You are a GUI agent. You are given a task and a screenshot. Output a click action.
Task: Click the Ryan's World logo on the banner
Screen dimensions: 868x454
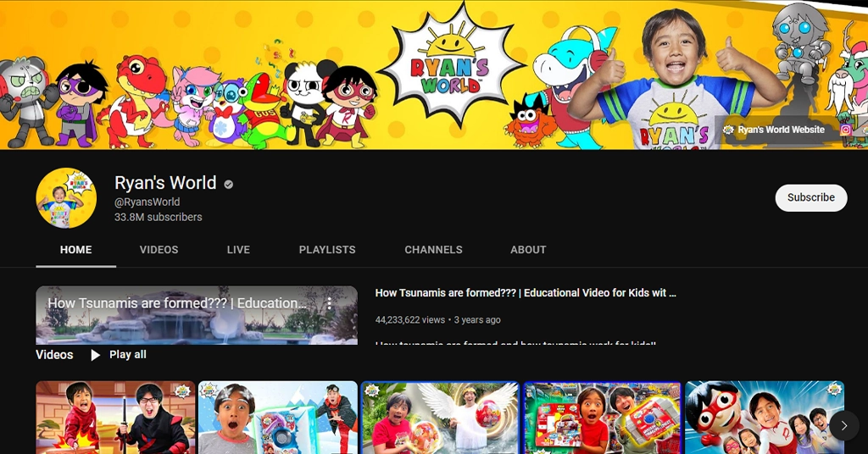(x=451, y=65)
